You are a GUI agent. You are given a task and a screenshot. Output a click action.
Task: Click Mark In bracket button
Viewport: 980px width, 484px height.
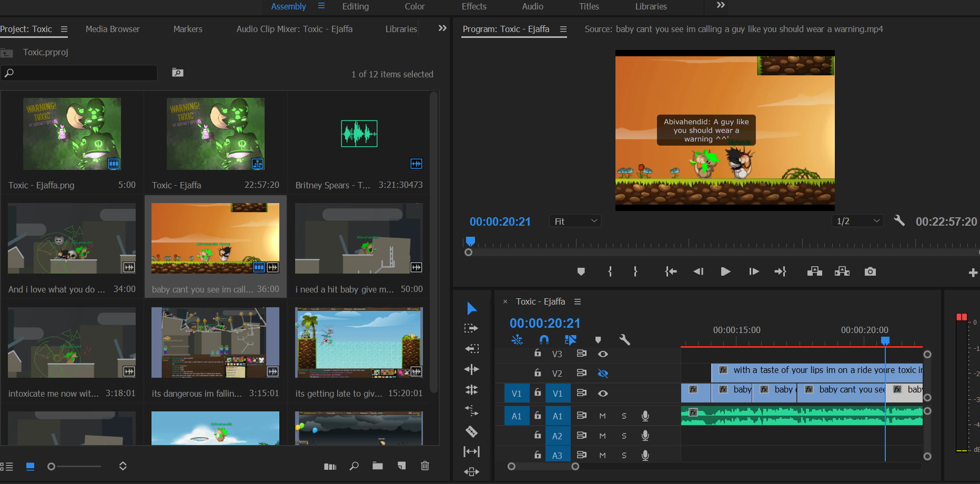610,271
